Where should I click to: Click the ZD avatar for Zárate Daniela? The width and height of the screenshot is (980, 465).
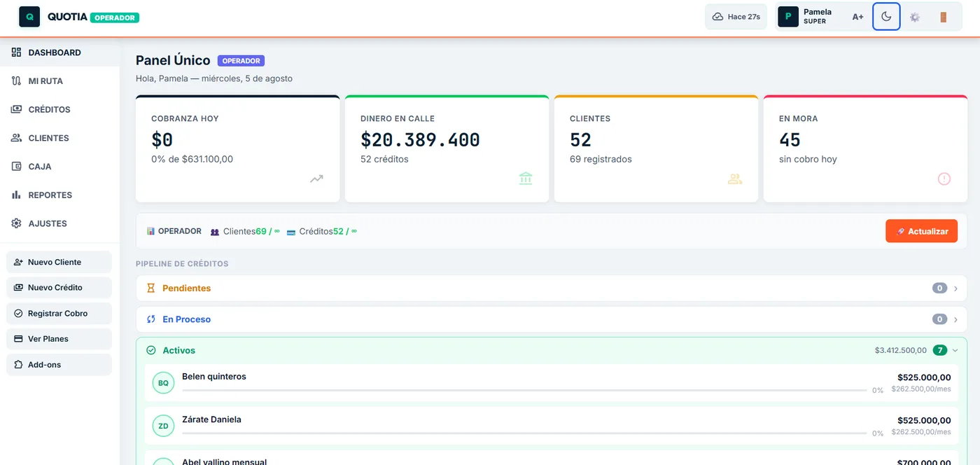coord(163,426)
